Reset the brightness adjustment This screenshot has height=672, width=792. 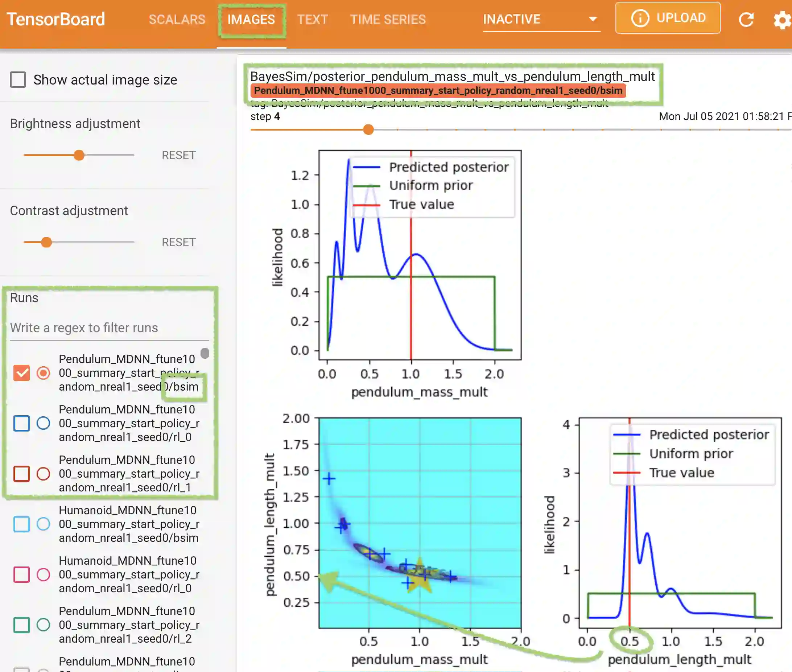178,155
